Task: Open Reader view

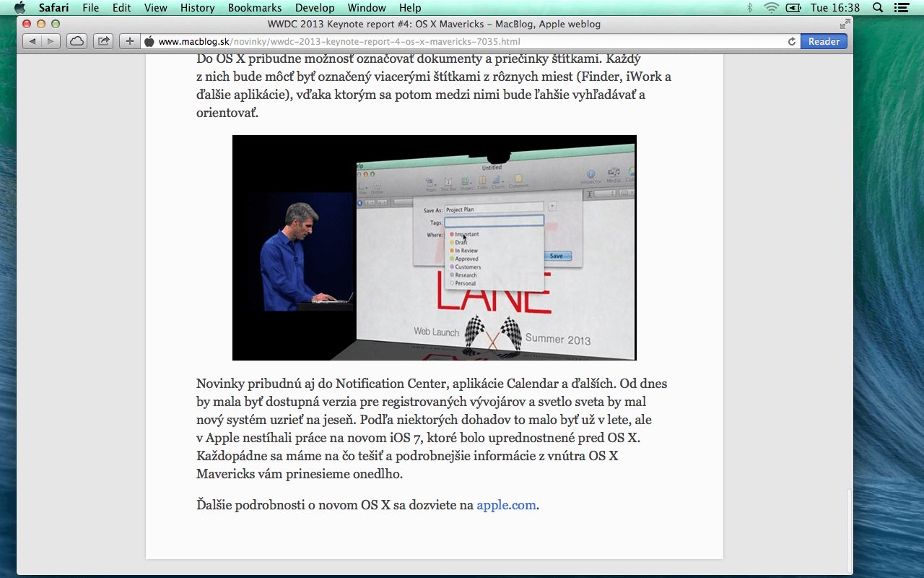Action: pos(824,41)
